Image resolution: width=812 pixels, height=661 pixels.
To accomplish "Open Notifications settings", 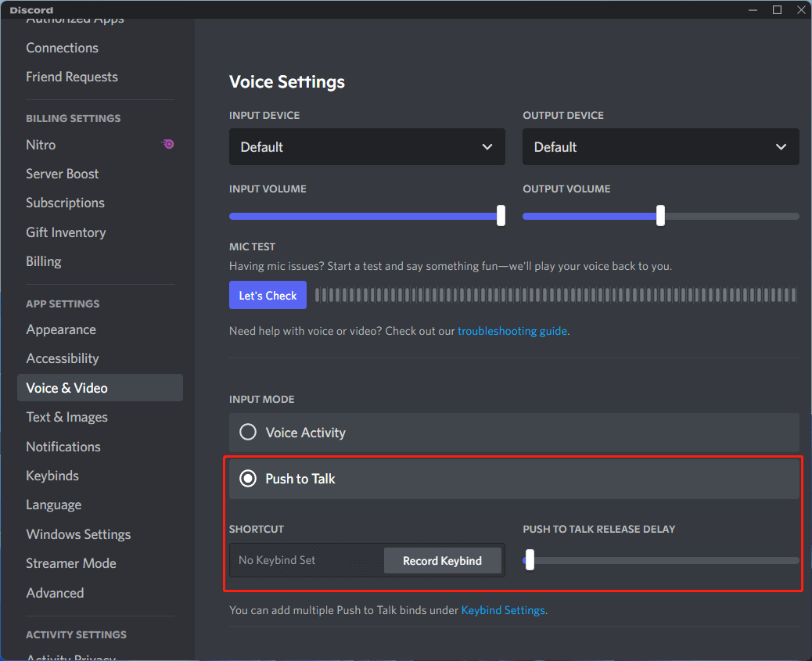I will point(63,446).
